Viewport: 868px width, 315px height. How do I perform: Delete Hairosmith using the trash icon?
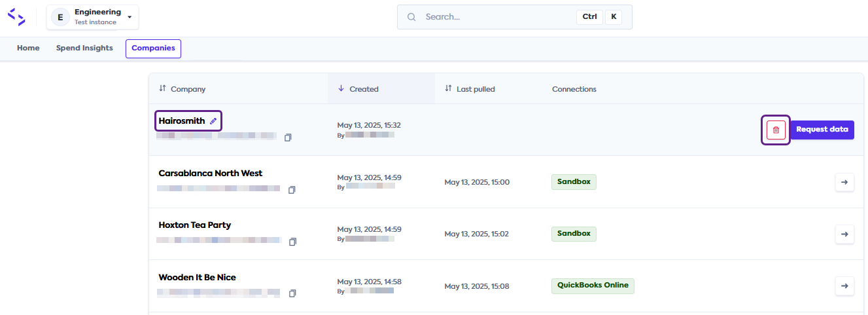point(776,130)
